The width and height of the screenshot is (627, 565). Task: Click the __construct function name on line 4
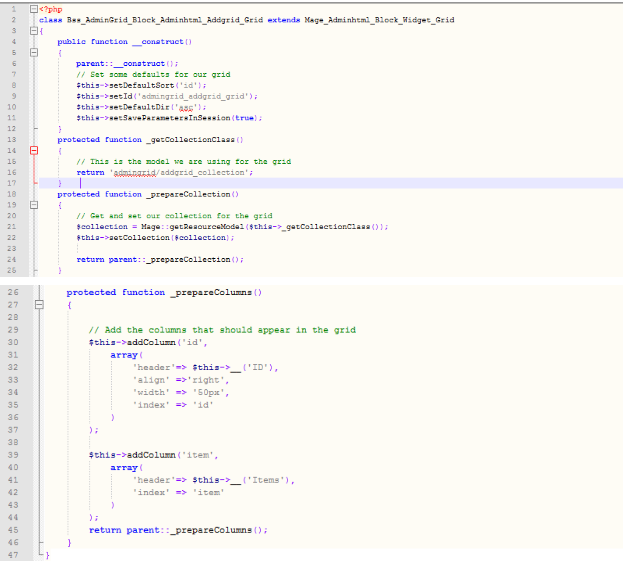(x=162, y=42)
